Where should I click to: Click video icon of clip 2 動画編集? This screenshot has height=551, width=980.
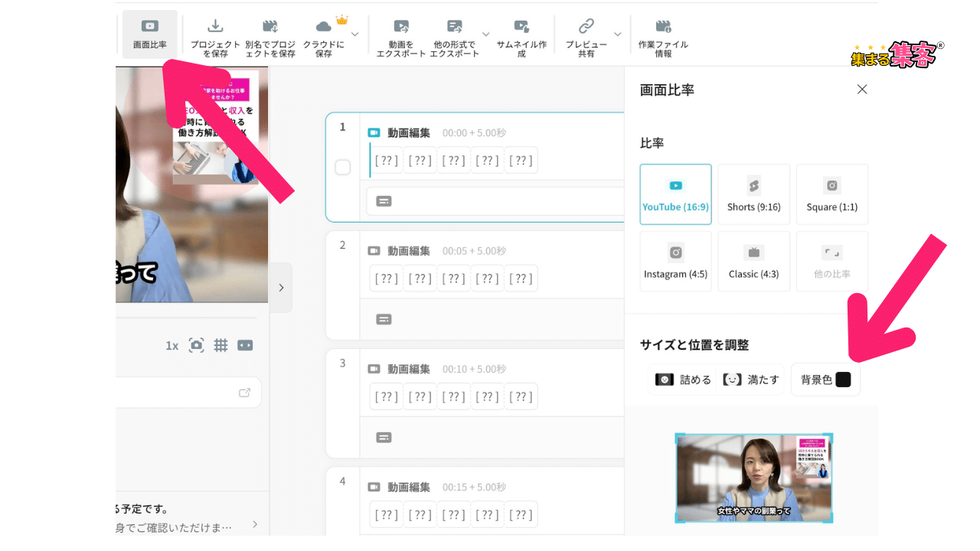pos(374,250)
